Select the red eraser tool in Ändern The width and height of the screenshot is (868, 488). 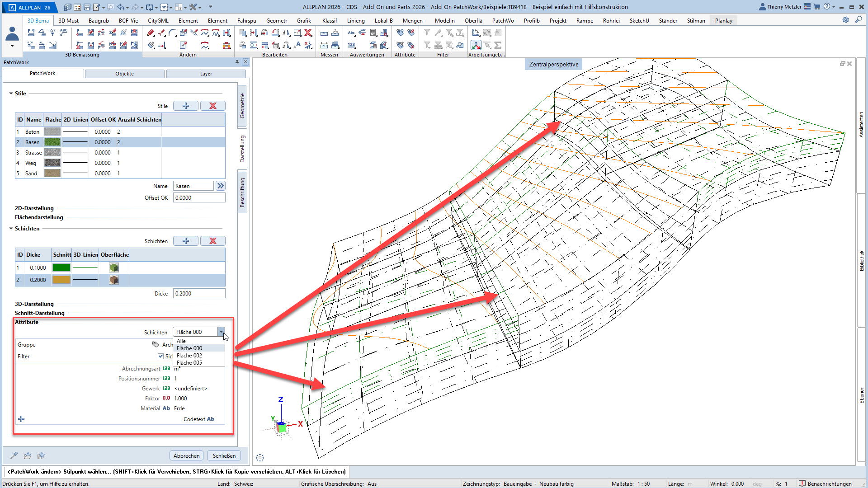click(x=151, y=33)
